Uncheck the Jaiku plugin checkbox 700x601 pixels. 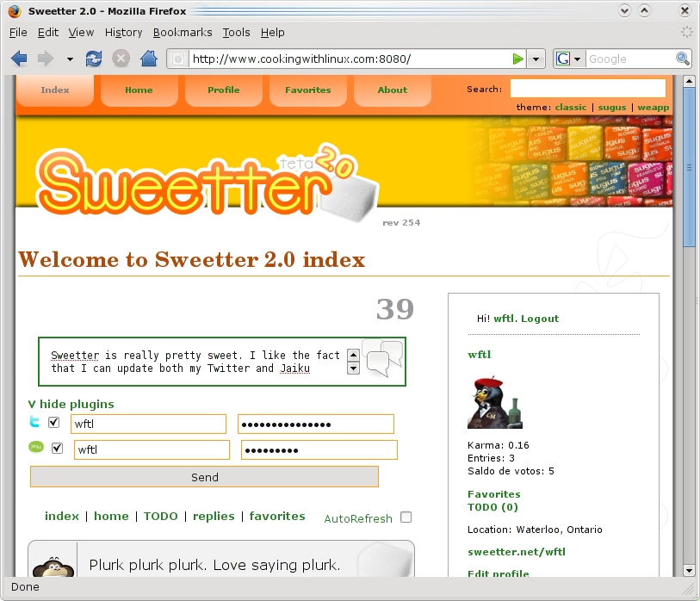pyautogui.click(x=57, y=448)
